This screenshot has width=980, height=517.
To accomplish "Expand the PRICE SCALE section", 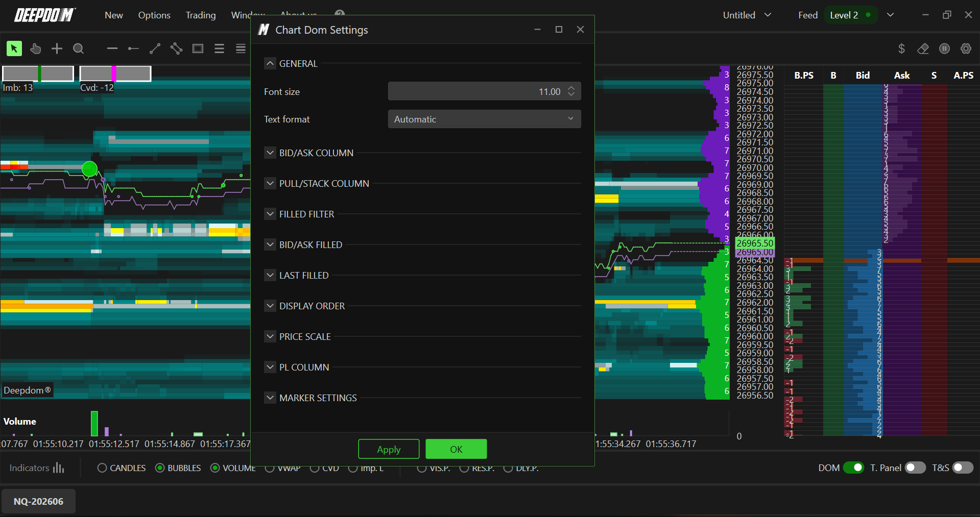I will (270, 336).
